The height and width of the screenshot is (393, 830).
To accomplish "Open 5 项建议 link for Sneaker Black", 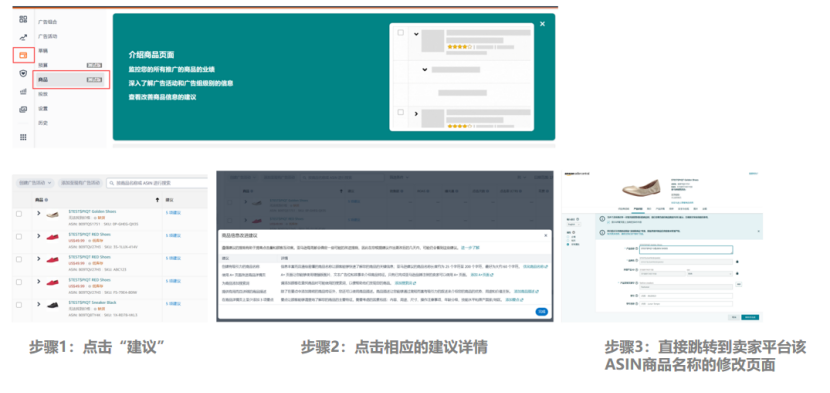I will click(x=174, y=303).
